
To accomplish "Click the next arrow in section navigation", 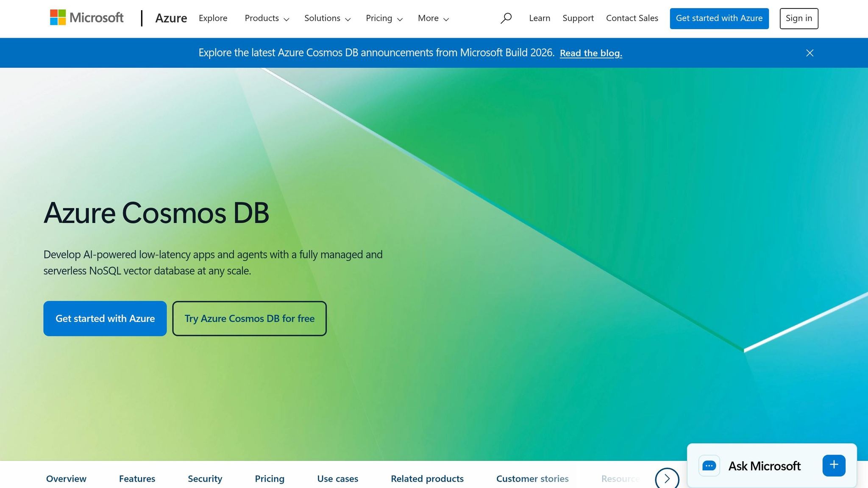I will click(x=667, y=479).
